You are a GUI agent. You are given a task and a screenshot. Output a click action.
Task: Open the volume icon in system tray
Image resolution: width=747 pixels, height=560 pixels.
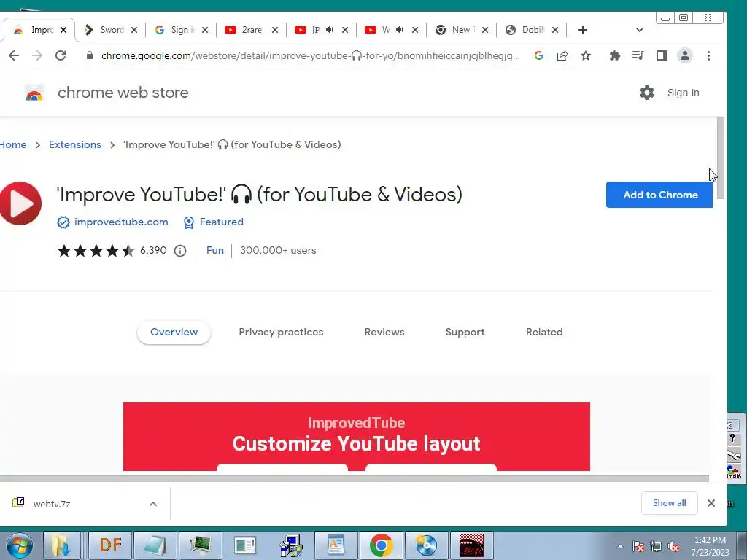[673, 546]
